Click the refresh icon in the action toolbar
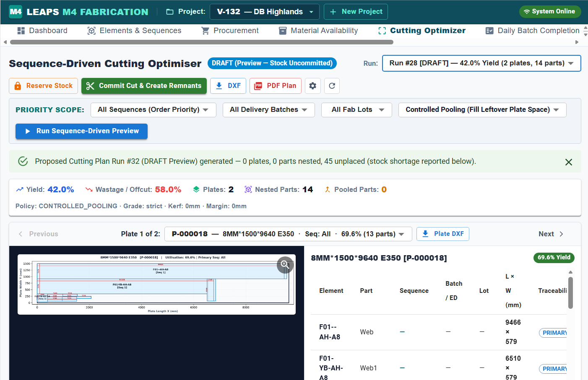 click(x=332, y=86)
